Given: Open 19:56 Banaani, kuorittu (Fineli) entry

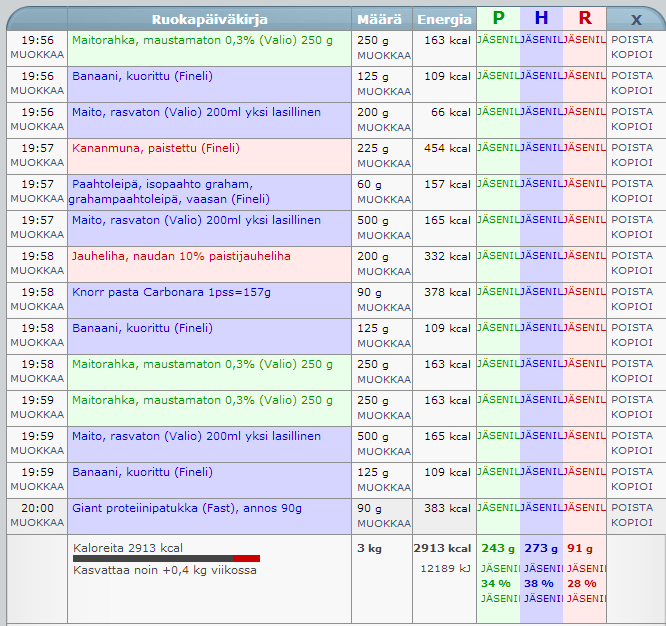Looking at the screenshot, I should [x=142, y=76].
